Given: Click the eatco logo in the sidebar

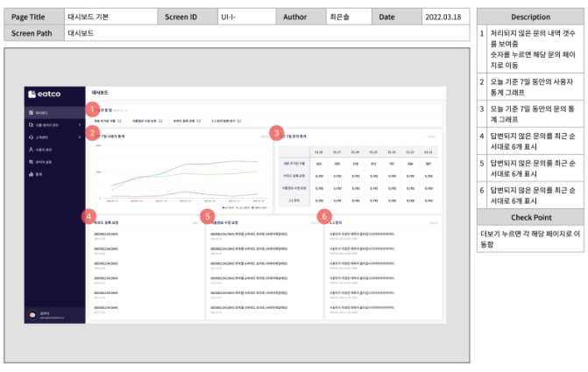Looking at the screenshot, I should [44, 94].
